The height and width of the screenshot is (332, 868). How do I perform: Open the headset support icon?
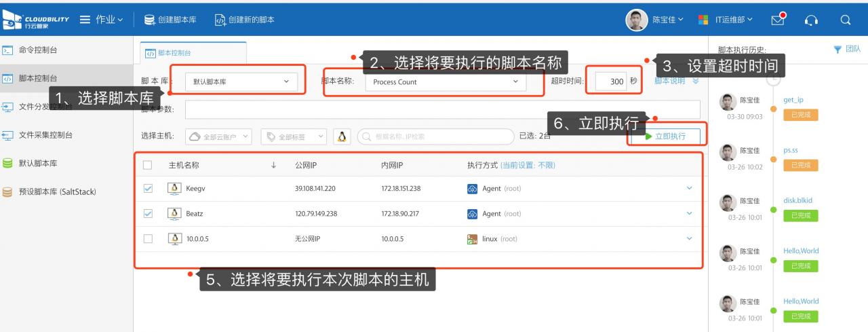tap(812, 20)
